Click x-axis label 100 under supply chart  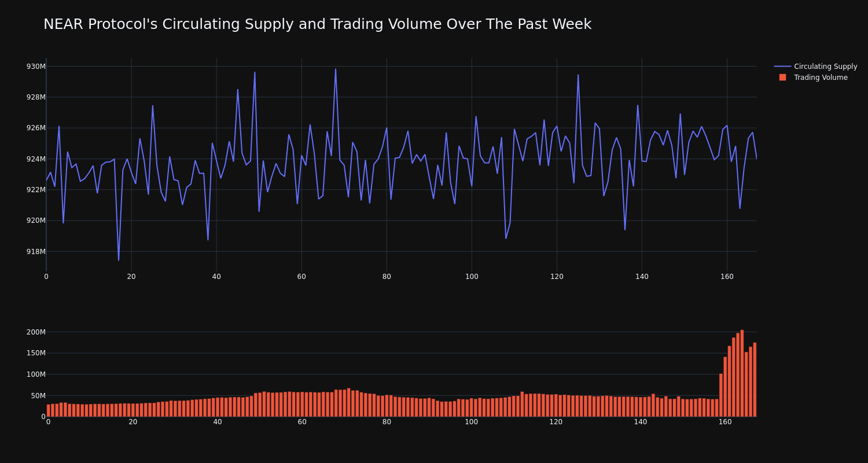[x=472, y=277]
